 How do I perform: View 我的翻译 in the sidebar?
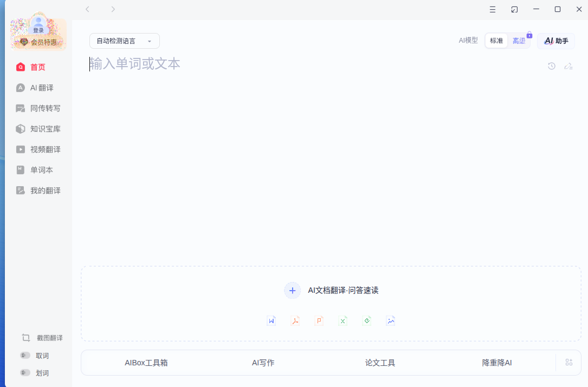pyautogui.click(x=38, y=191)
